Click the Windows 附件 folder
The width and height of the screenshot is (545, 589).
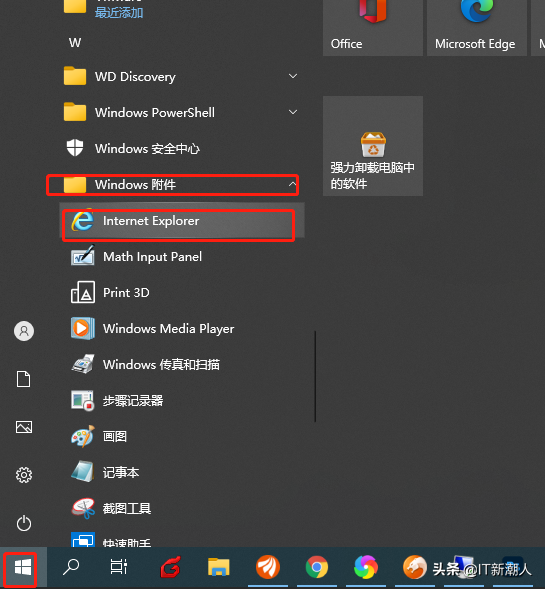tap(182, 185)
